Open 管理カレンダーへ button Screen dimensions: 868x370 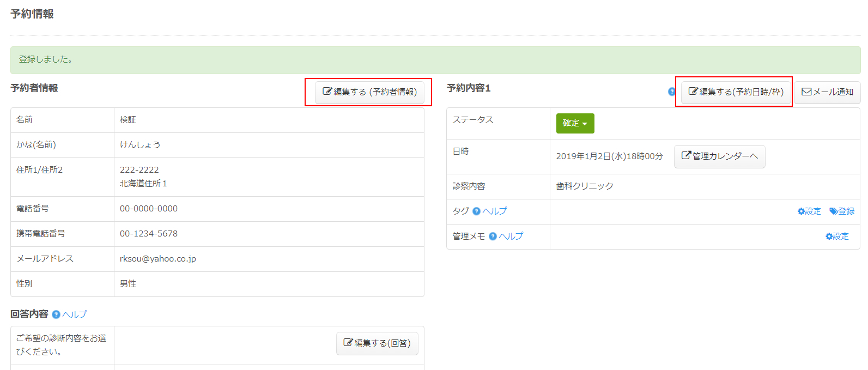719,156
